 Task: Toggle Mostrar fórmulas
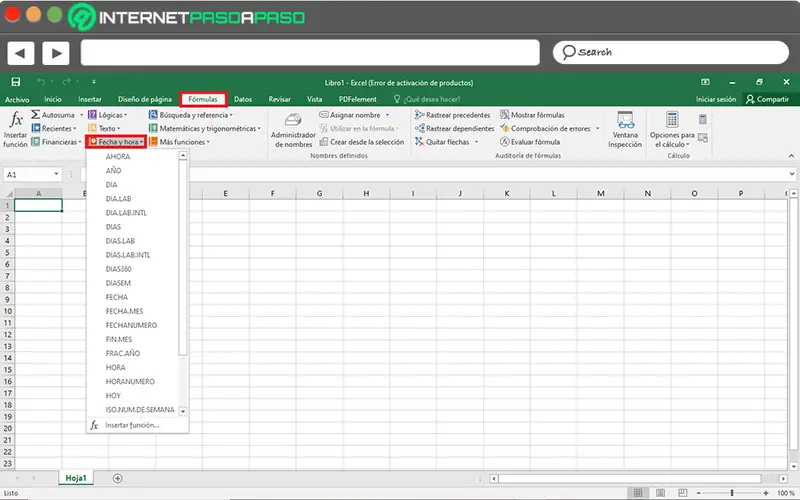tap(532, 115)
